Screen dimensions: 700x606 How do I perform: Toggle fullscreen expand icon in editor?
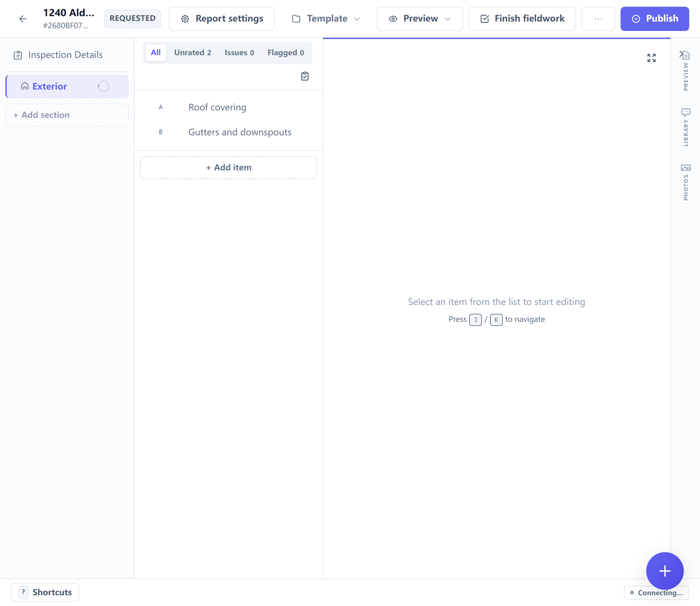click(x=651, y=58)
